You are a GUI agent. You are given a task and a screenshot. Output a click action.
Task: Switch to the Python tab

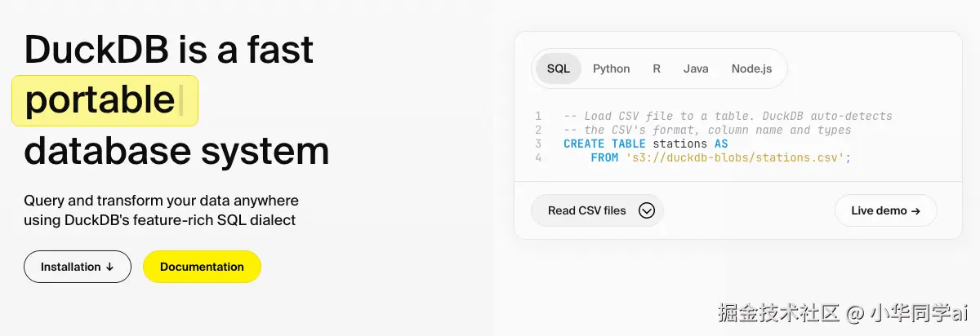pos(611,69)
